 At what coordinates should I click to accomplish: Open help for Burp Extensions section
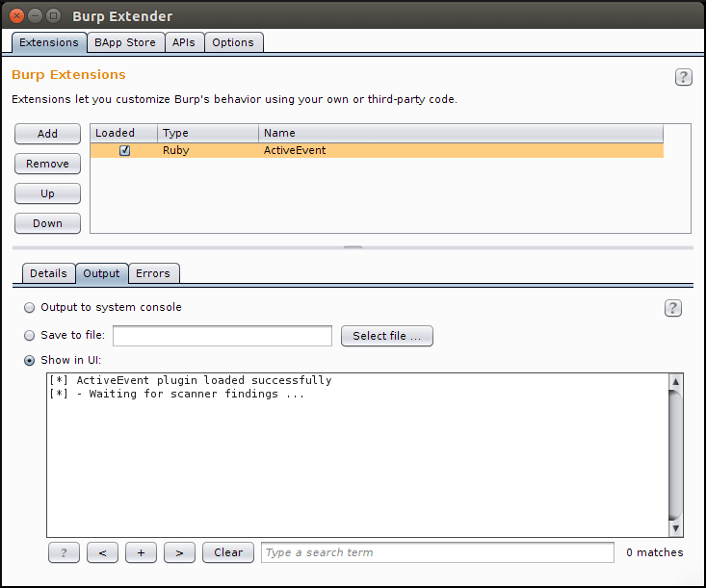click(x=683, y=77)
